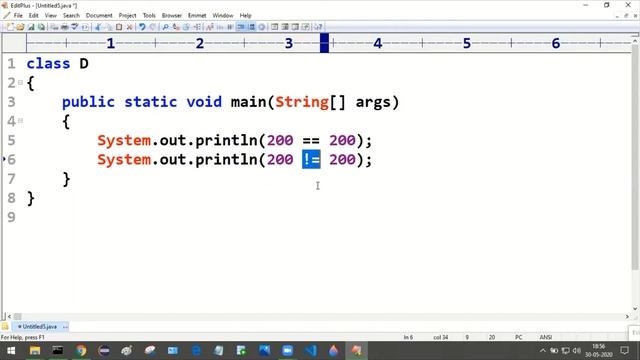The width and height of the screenshot is (640, 360).
Task: Open the Document menu
Action: point(99,16)
